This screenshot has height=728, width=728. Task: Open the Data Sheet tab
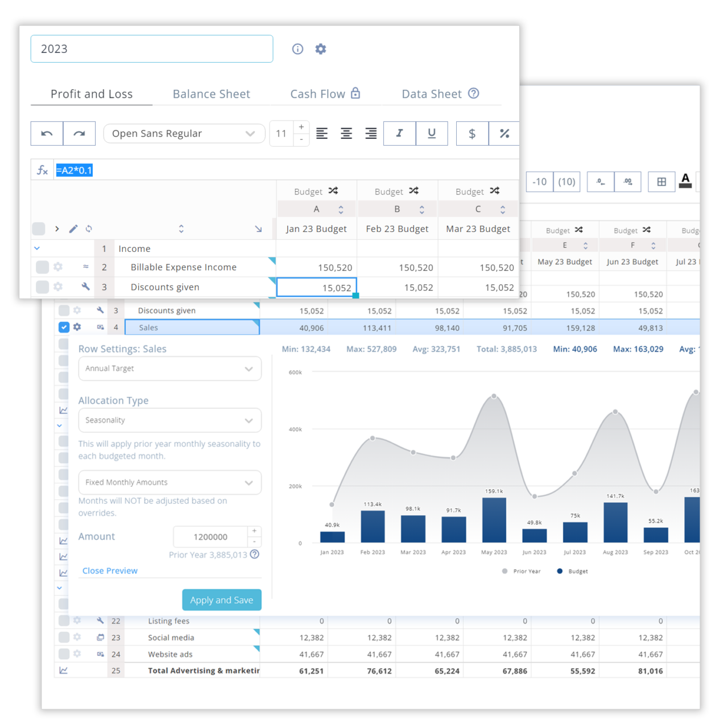coord(431,94)
